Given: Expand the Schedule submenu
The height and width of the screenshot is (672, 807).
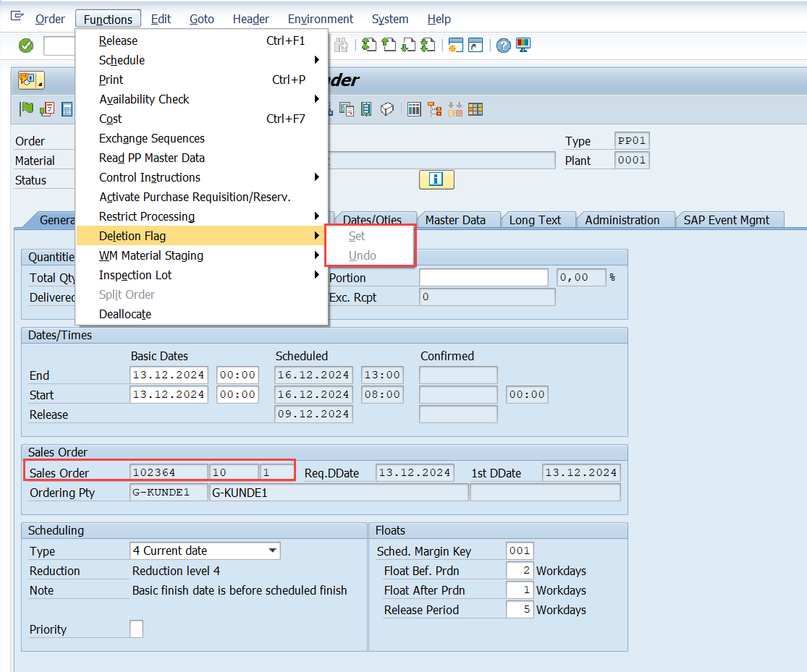Looking at the screenshot, I should pyautogui.click(x=316, y=60).
